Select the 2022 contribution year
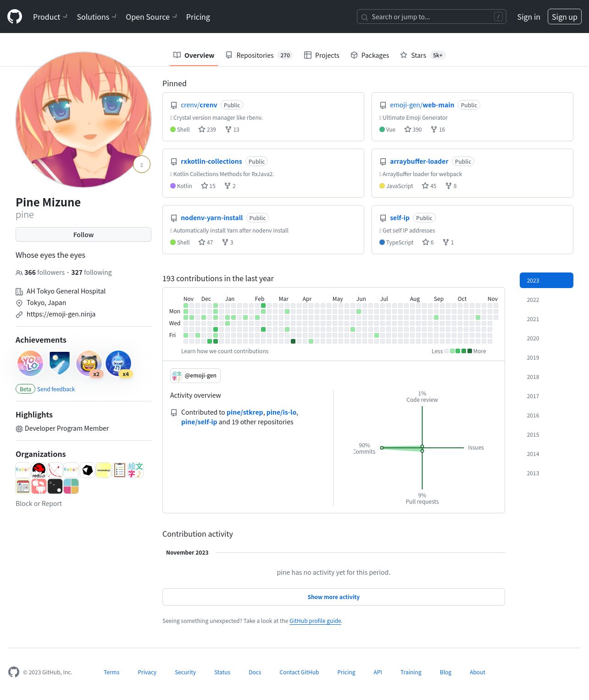The height and width of the screenshot is (700, 589). coord(546,300)
